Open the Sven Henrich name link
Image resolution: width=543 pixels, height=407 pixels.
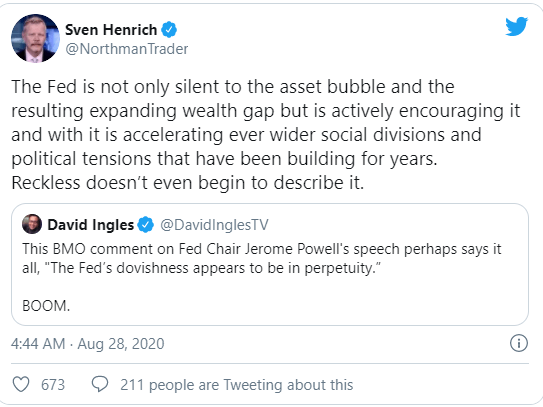[x=111, y=30]
